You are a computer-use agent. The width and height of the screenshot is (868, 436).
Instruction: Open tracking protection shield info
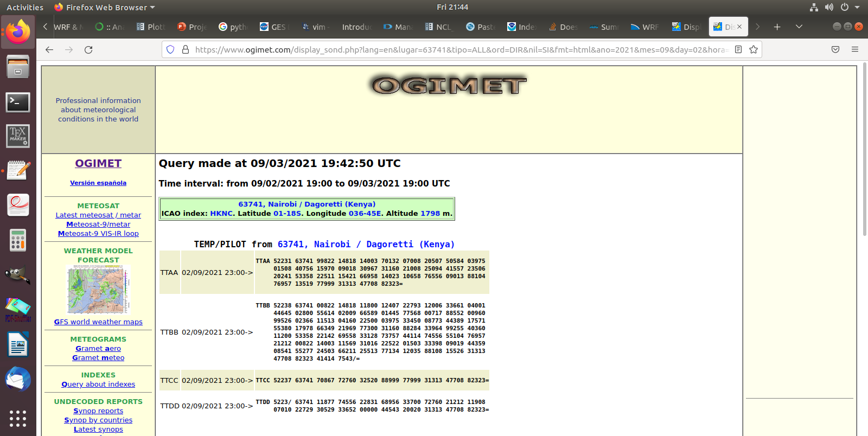170,49
